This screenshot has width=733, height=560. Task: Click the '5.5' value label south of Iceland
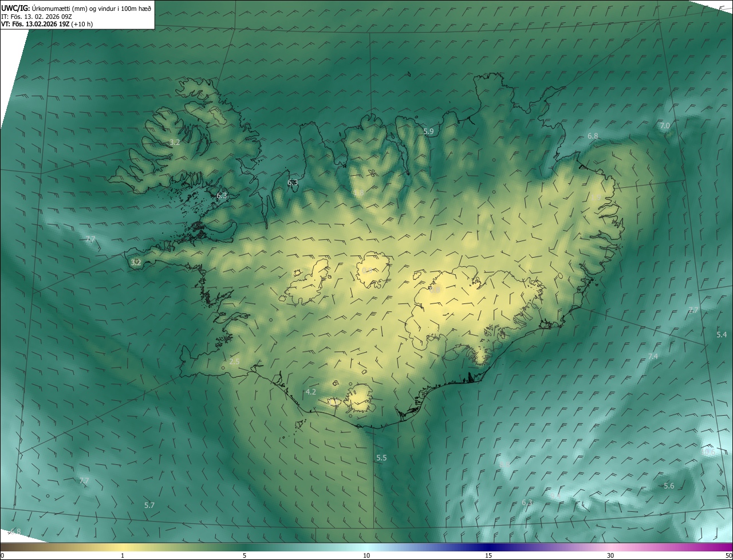point(381,458)
